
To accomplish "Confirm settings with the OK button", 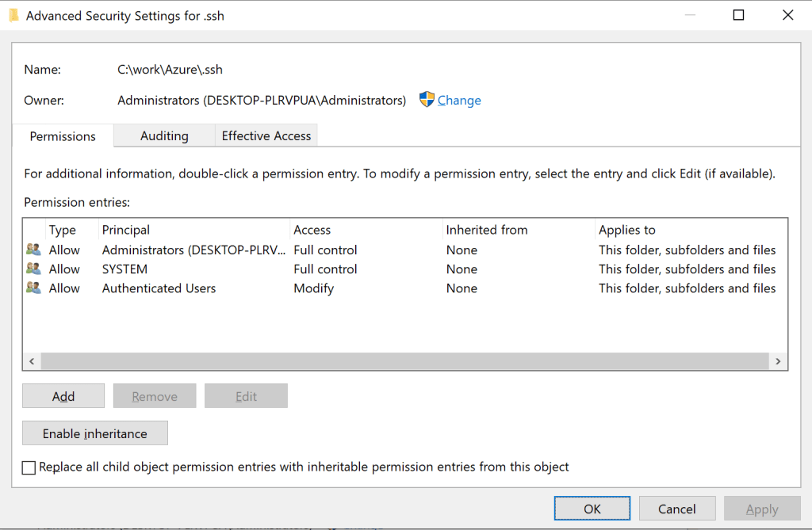I will pyautogui.click(x=592, y=508).
